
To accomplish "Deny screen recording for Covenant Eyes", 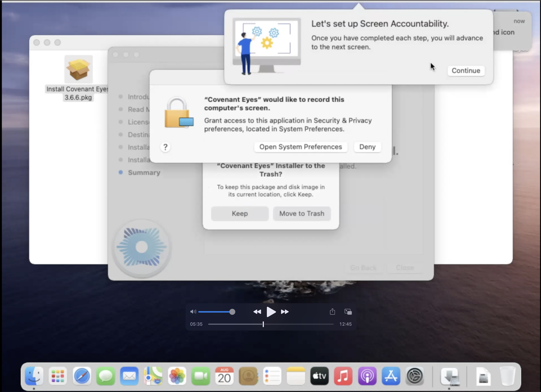I will tap(367, 147).
